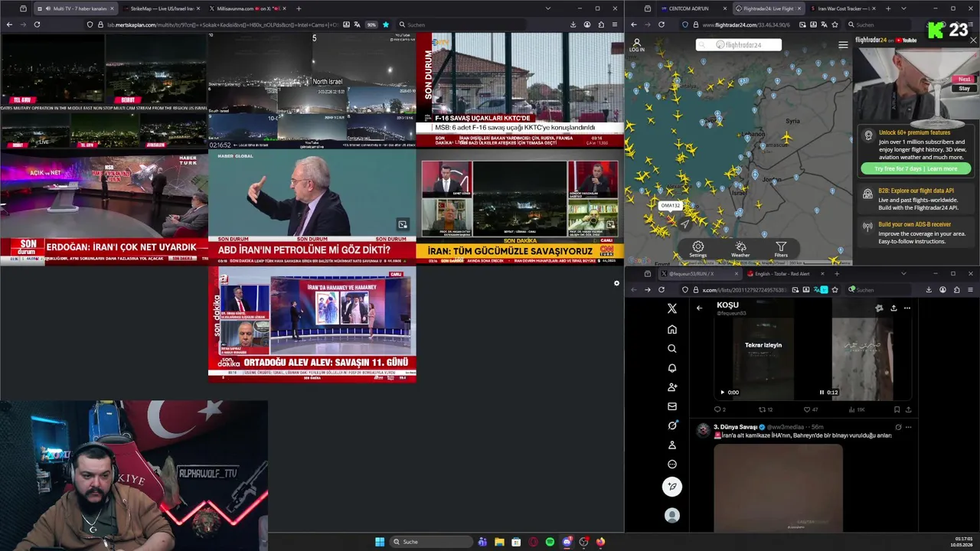Click Flightradar24 LOG IN icon
This screenshot has height=551, width=980.
(636, 45)
